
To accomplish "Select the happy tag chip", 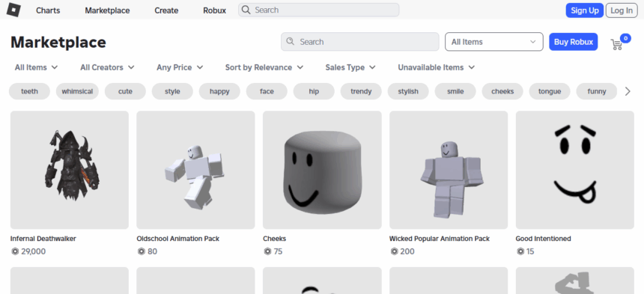I will pos(219,91).
